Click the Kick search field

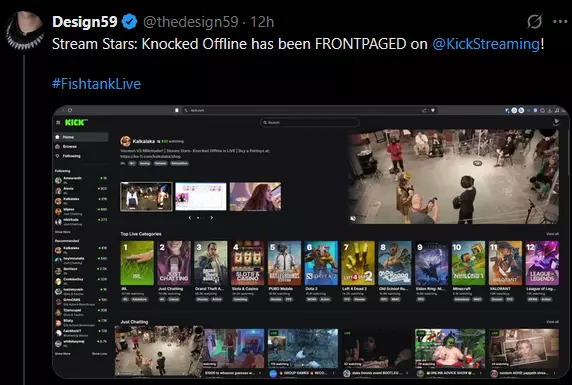point(310,122)
